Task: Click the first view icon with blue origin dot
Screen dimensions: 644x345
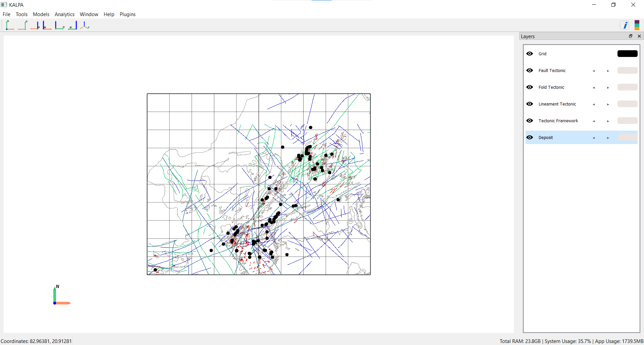Action: [10, 25]
